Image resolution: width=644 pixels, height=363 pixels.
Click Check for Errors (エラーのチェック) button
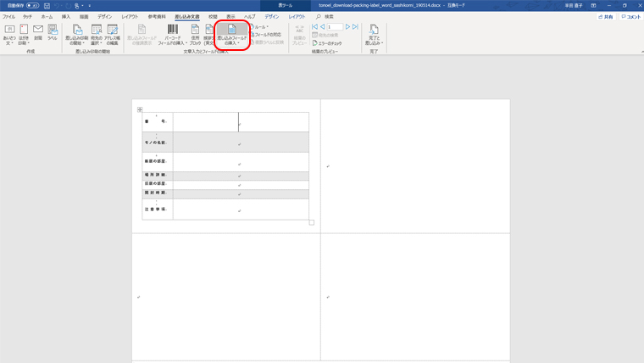point(330,42)
